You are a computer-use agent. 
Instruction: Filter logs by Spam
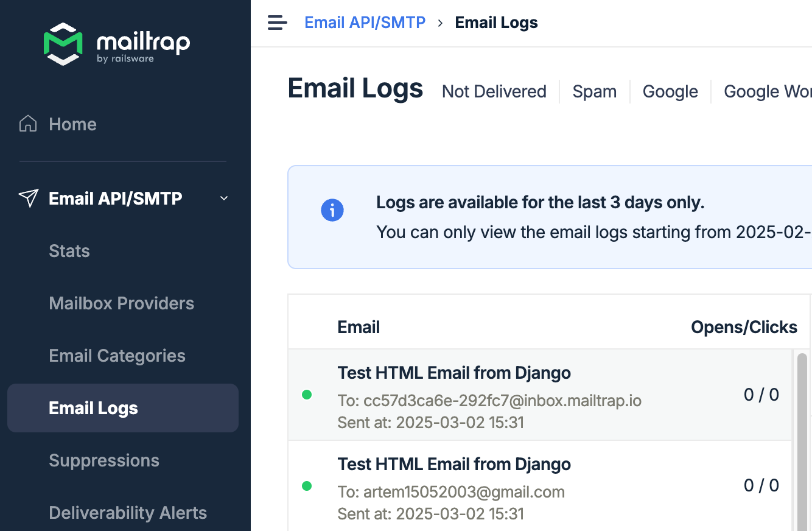click(x=595, y=91)
